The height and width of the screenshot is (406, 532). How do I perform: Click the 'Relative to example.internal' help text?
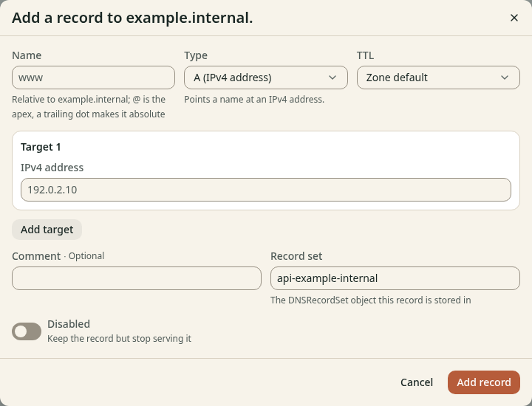pyautogui.click(x=89, y=107)
